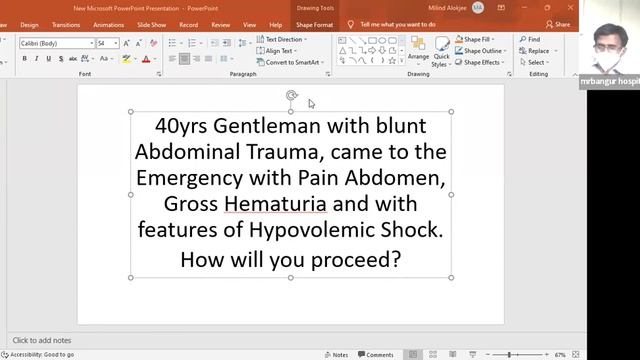Open the Slide Sorter view
Screen dimensions: 640x360
(433, 354)
